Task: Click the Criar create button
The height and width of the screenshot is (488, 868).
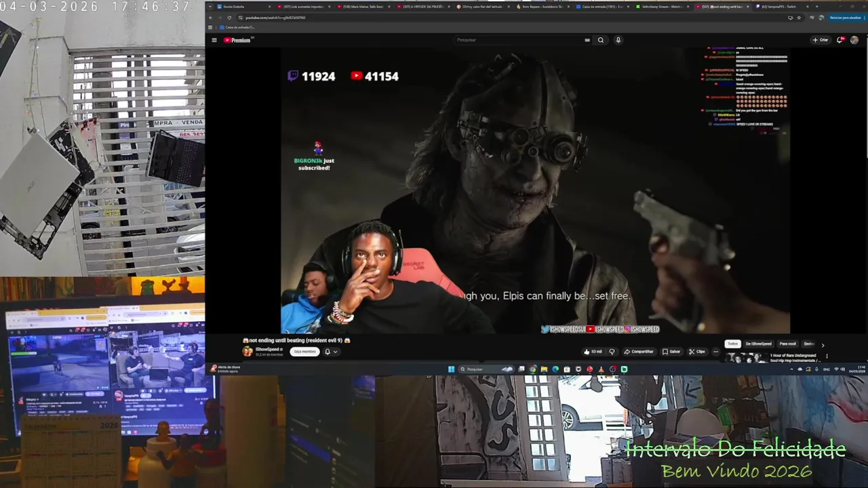Action: tap(821, 40)
